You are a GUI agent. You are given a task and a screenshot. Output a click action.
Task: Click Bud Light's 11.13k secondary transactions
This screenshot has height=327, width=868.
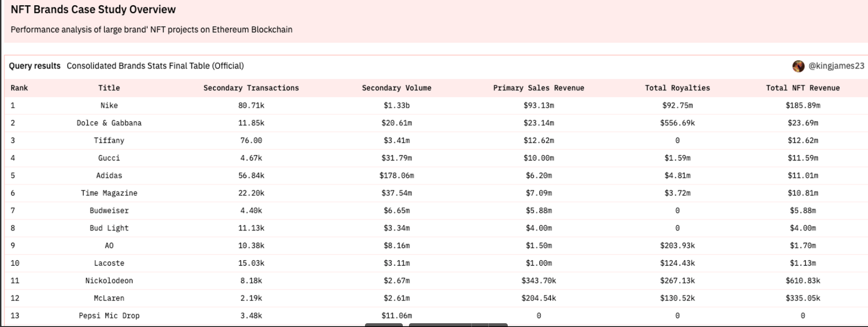(x=251, y=228)
